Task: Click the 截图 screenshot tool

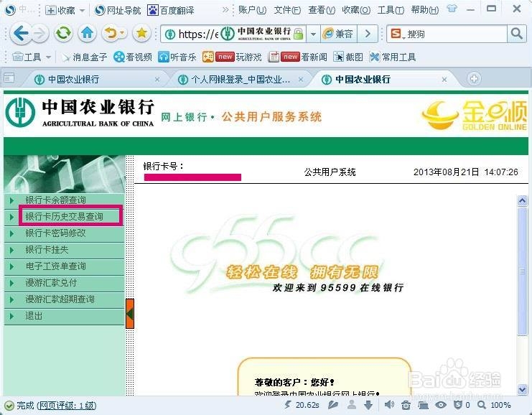Action: coord(348,57)
